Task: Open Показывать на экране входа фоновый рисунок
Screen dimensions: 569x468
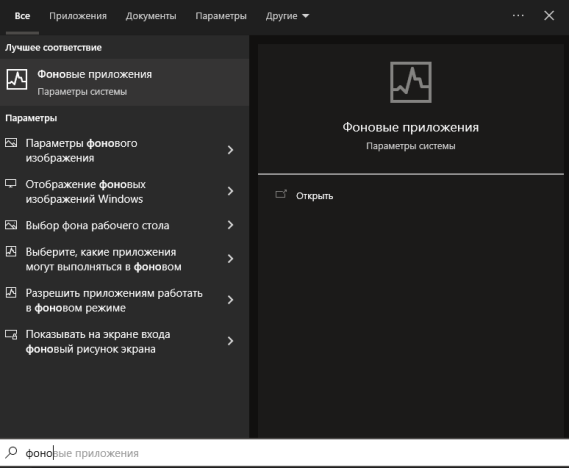Action: pos(124,341)
